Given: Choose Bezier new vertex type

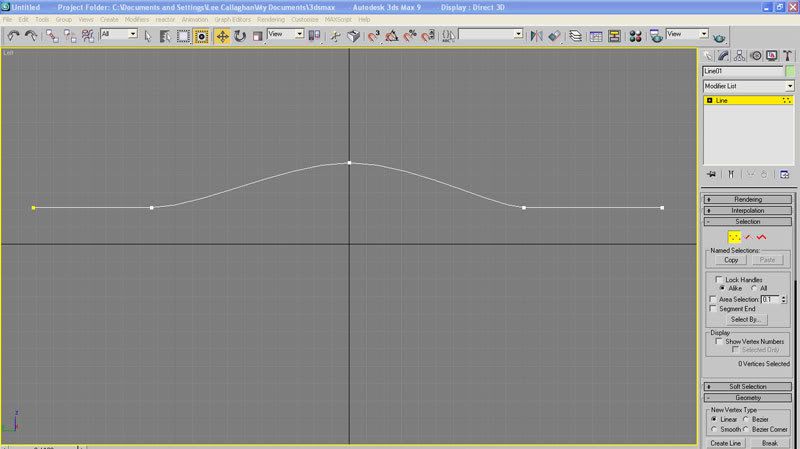Looking at the screenshot, I should [746, 419].
